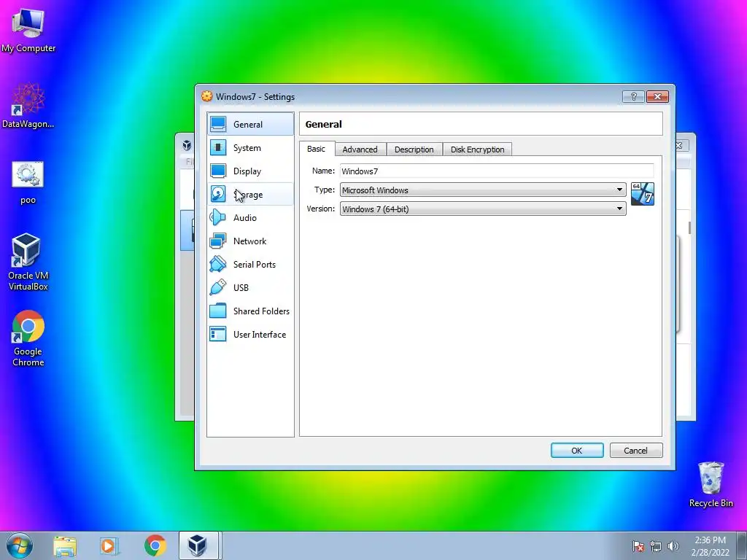The width and height of the screenshot is (747, 560).
Task: Open Chrome from the taskbar
Action: click(x=155, y=545)
